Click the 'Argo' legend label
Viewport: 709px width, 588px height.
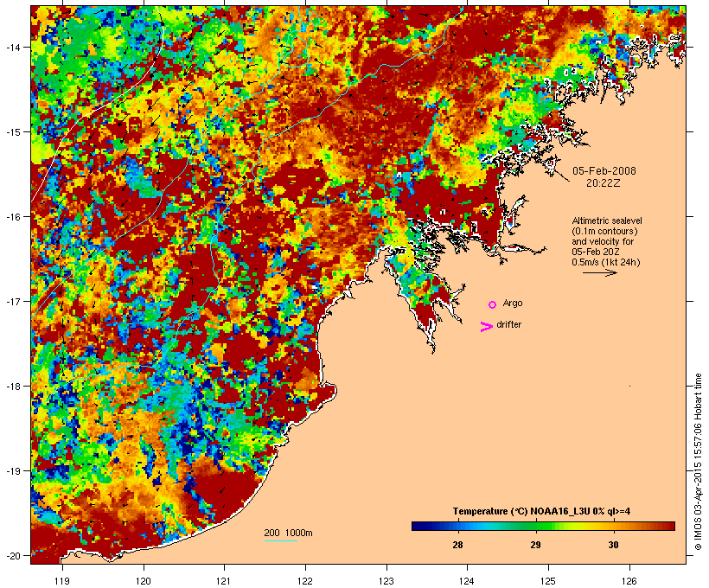[513, 303]
